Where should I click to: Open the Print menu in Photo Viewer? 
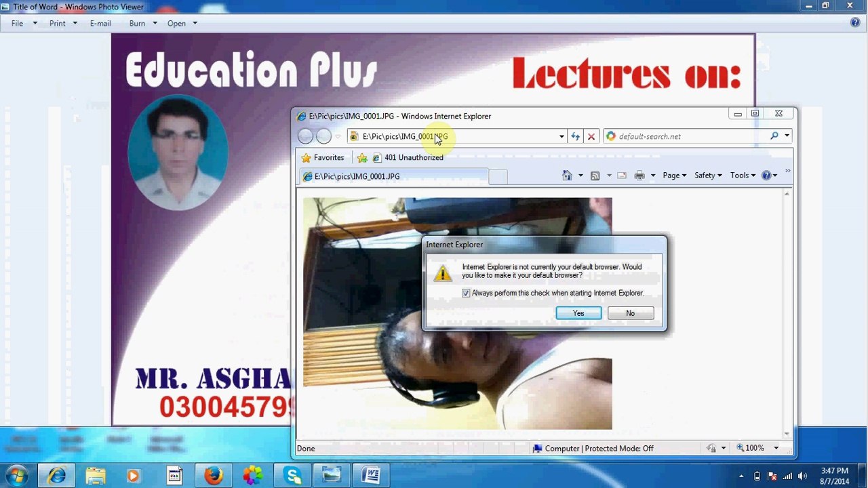tap(64, 23)
